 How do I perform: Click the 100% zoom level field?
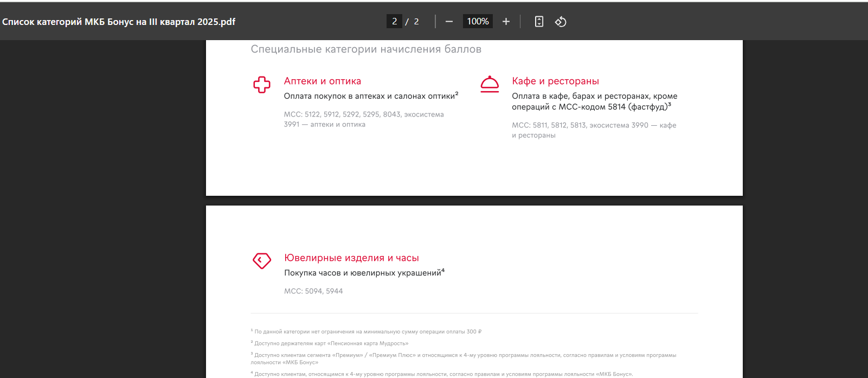point(478,21)
